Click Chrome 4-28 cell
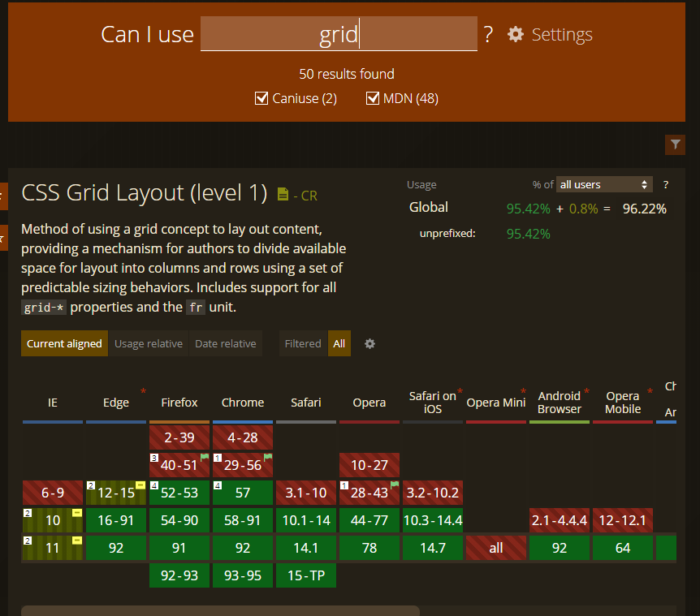Screen dimensions: 700x616 [x=243, y=437]
